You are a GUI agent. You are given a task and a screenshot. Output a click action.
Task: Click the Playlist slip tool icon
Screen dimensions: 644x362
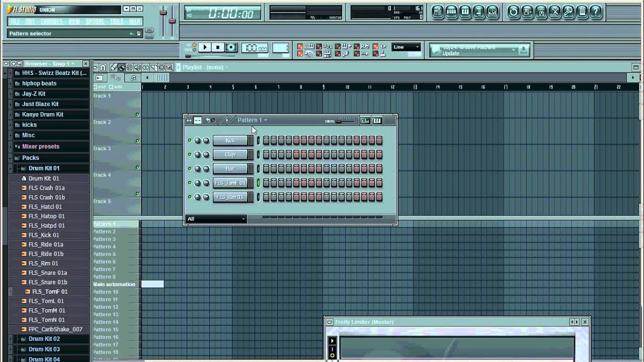145,67
